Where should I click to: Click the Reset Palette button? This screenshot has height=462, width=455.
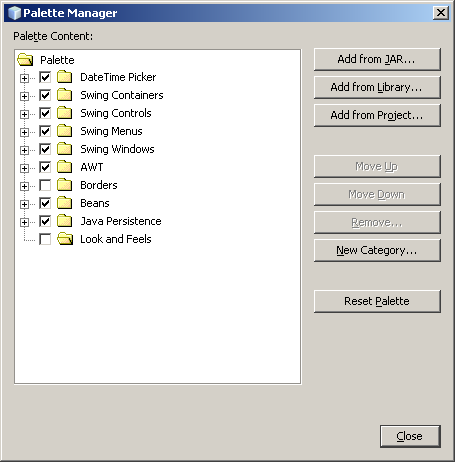[377, 301]
